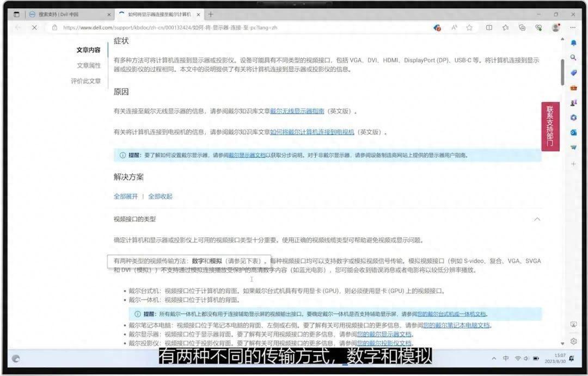Open the tab actions menu icon at top-left
588x376 pixels.
click(16, 14)
